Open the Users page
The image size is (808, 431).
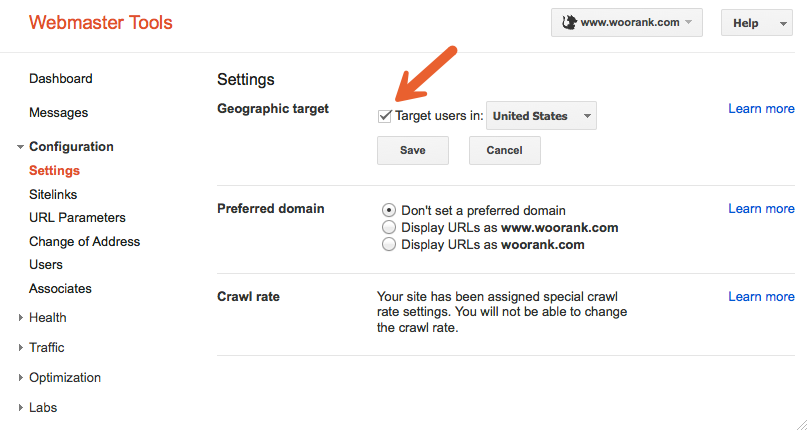[x=46, y=264]
